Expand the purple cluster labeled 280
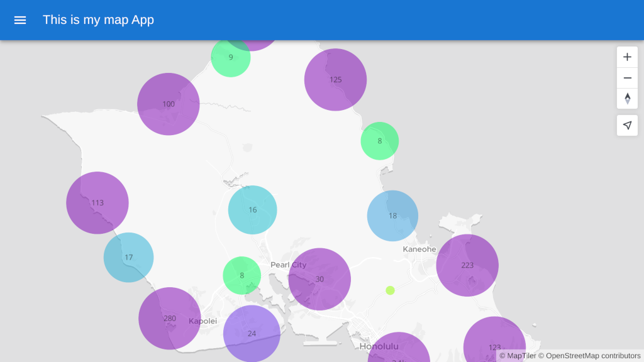 (x=170, y=318)
